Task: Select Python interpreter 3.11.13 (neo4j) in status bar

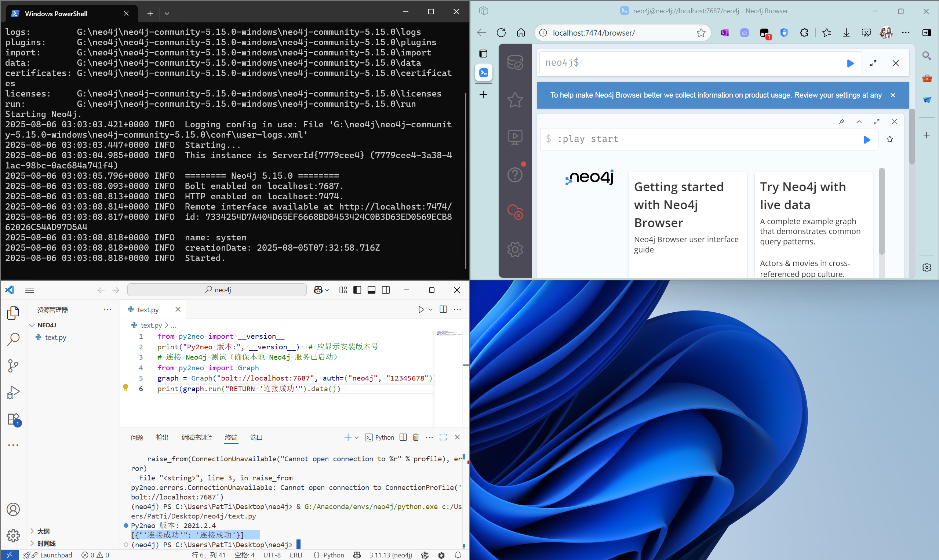Action: point(390,555)
